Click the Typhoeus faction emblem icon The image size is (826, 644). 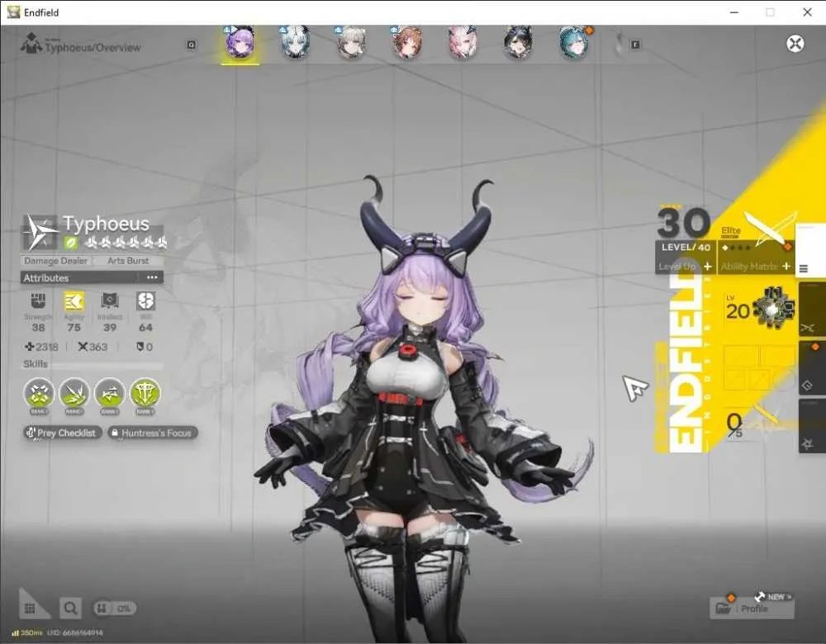click(40, 232)
